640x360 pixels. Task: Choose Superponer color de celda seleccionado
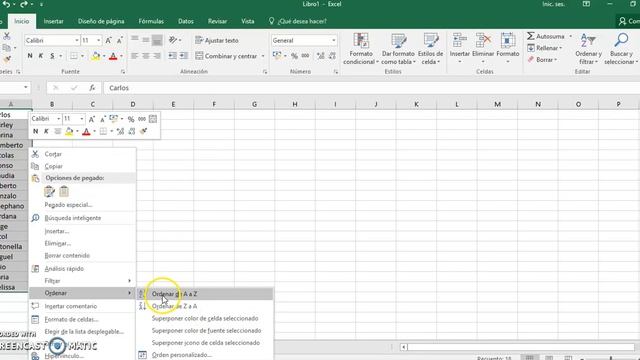pos(205,318)
